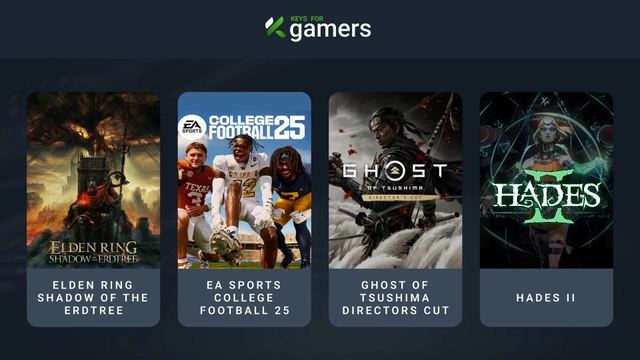Click the green K logo icon
The height and width of the screenshot is (360, 640).
276,27
